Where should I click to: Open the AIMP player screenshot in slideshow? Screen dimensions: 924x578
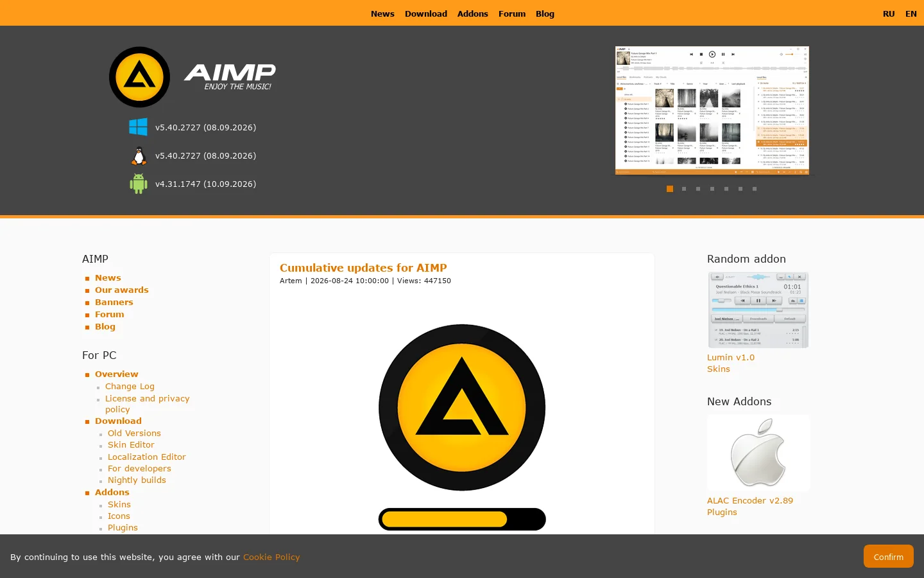click(712, 110)
